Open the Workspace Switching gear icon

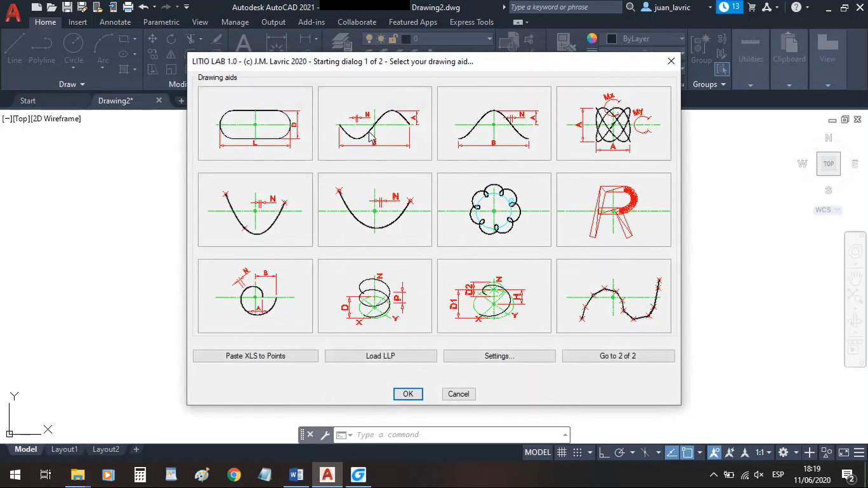point(783,452)
